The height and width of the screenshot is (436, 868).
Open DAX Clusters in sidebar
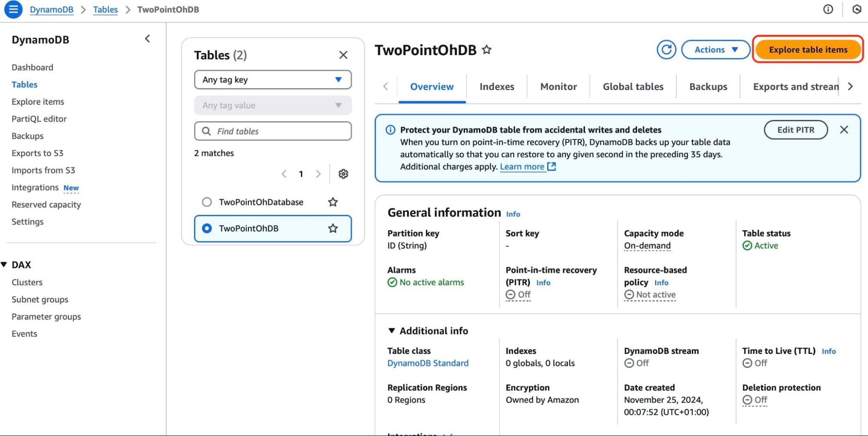(27, 282)
